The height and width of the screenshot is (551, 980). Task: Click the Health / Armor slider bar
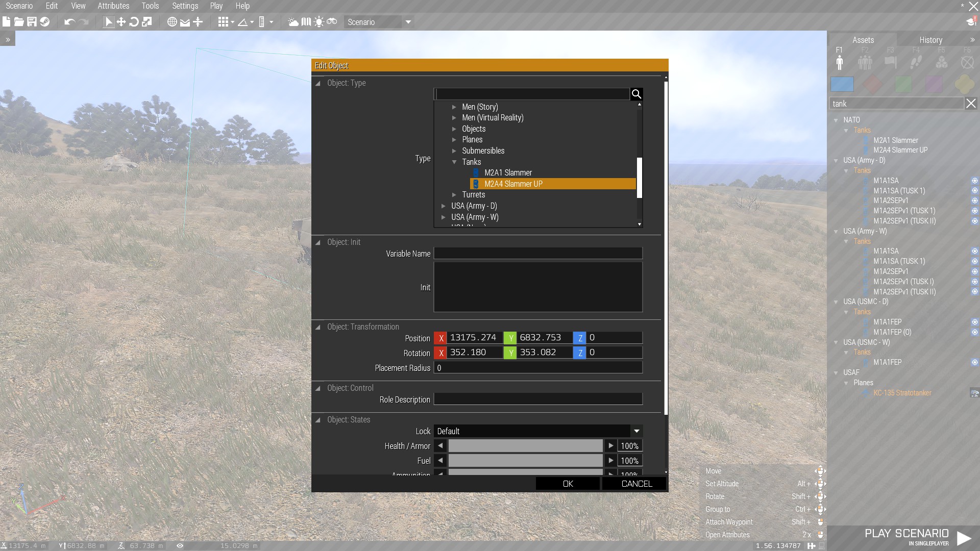click(x=525, y=446)
